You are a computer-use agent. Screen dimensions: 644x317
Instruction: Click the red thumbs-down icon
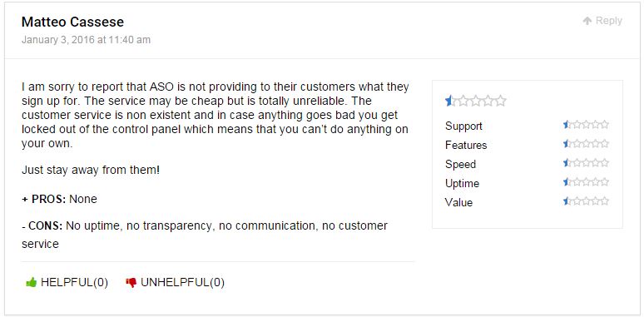pyautogui.click(x=131, y=283)
